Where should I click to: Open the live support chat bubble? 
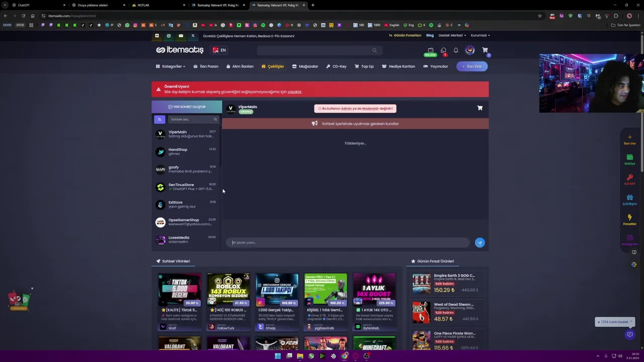[629, 334]
